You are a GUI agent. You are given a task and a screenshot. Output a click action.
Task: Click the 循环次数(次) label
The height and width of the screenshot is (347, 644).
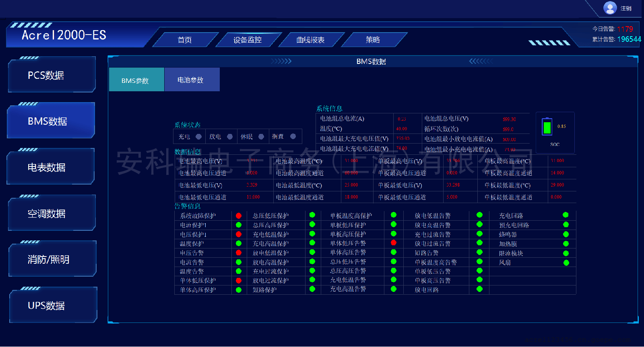pos(441,129)
